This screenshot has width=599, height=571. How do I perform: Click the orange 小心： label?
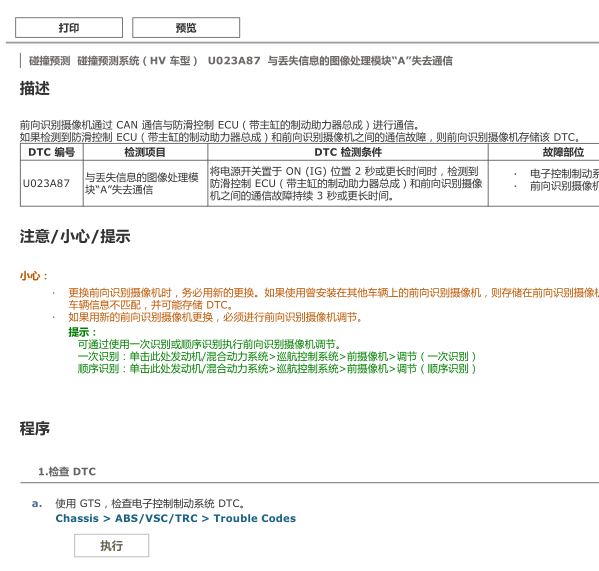(34, 276)
